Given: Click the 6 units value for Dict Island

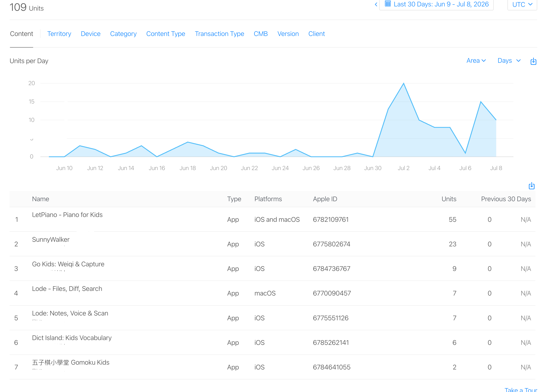Looking at the screenshot, I should [x=454, y=342].
